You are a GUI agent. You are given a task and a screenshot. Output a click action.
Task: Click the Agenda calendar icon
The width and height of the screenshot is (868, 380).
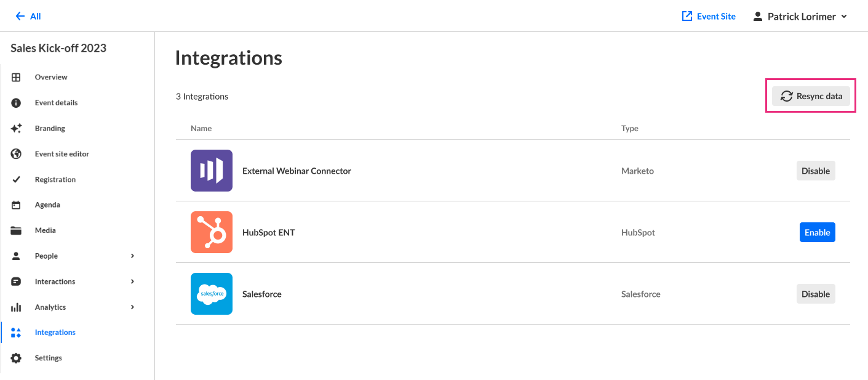click(17, 205)
